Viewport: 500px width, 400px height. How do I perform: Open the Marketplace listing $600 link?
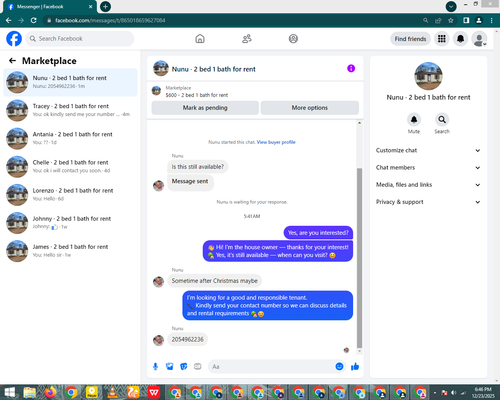pos(197,95)
